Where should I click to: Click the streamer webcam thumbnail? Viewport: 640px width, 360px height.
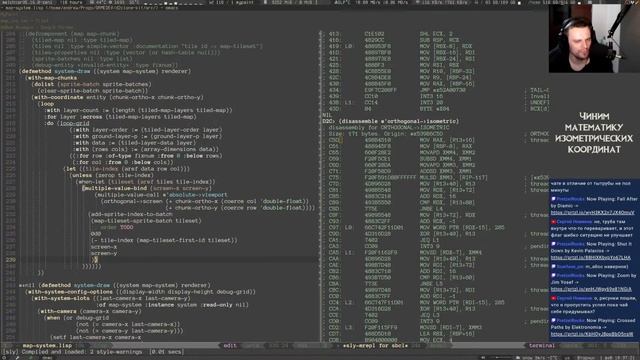click(594, 38)
